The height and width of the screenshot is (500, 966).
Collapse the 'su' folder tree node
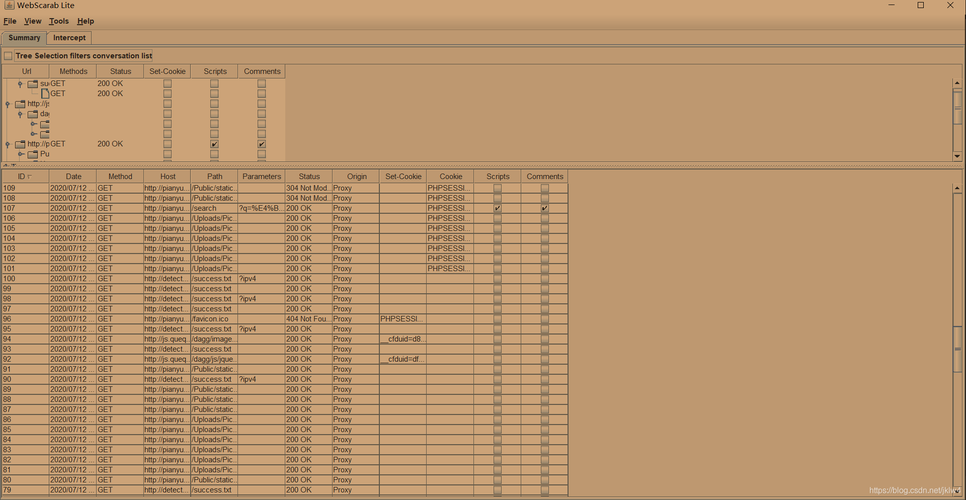pyautogui.click(x=20, y=84)
